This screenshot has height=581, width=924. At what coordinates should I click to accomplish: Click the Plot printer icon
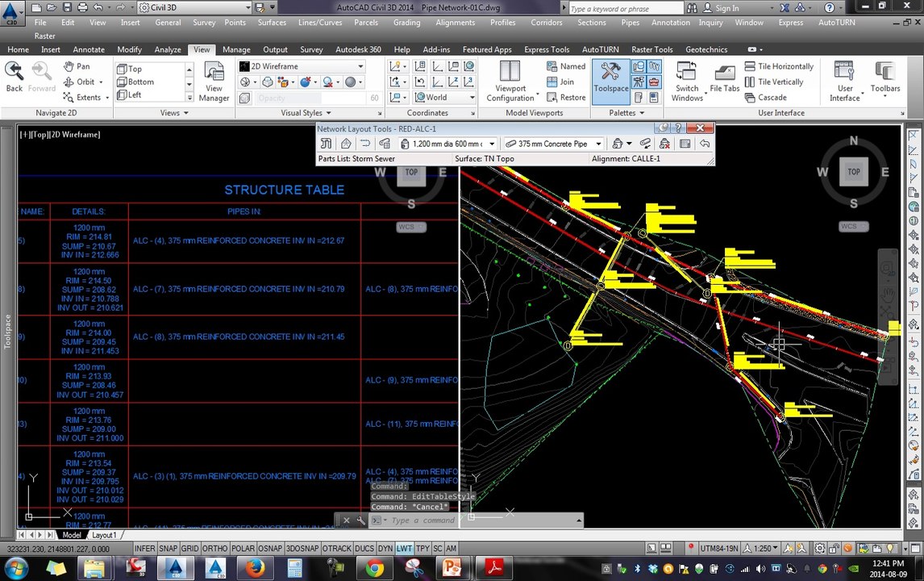tap(82, 8)
